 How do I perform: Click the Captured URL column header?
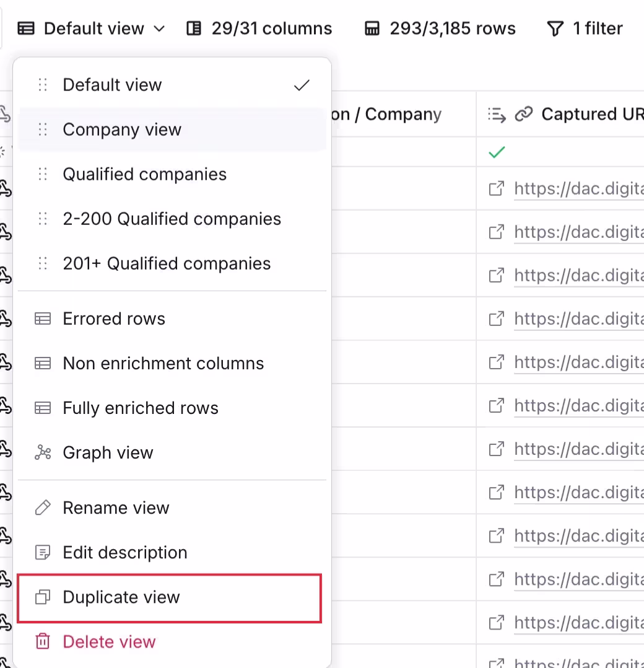tap(560, 114)
